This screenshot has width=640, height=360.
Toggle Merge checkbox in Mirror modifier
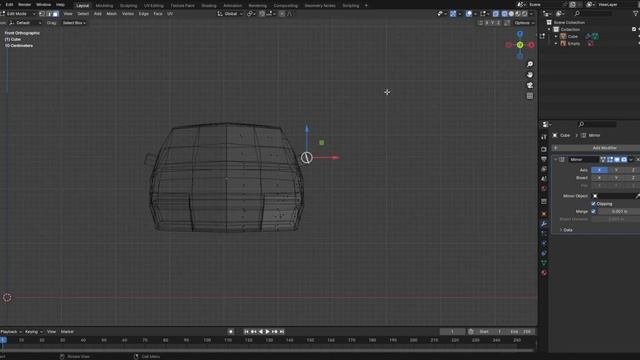click(593, 211)
